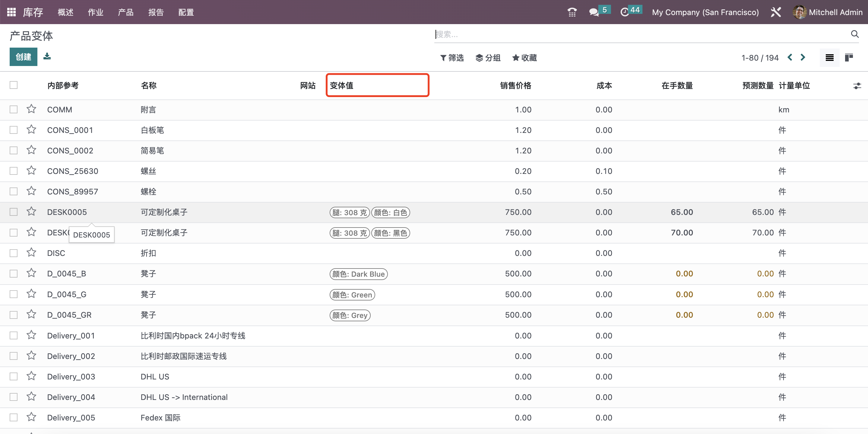Click the developer tools wrench icon

776,12
